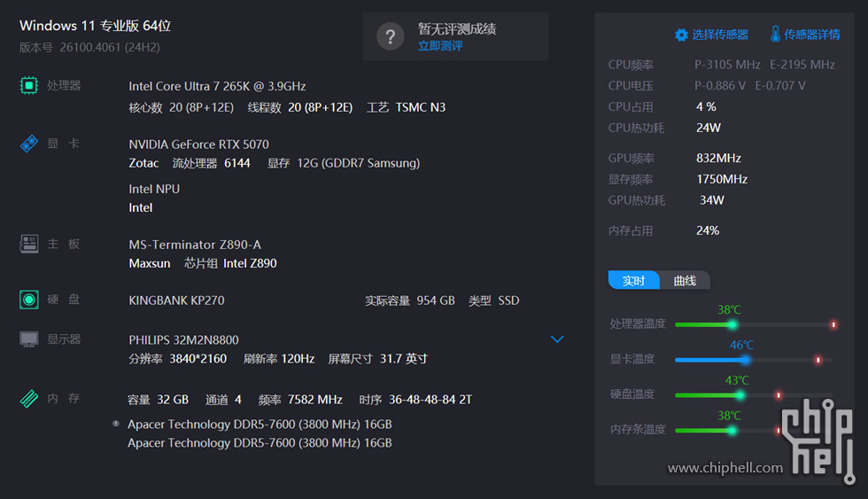868x499 pixels.
Task: Click the CPU电压 value P-0.886 V
Action: [x=720, y=86]
